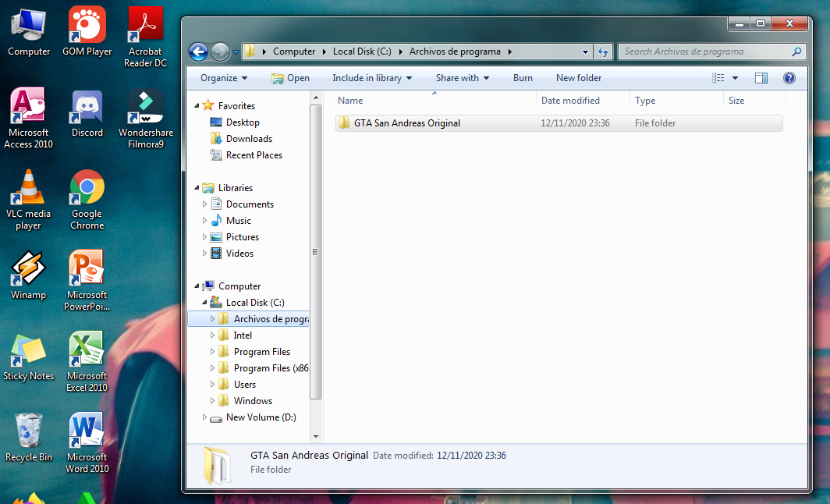Click the Back navigation arrow
Screen dimensions: 830x504
[198, 51]
